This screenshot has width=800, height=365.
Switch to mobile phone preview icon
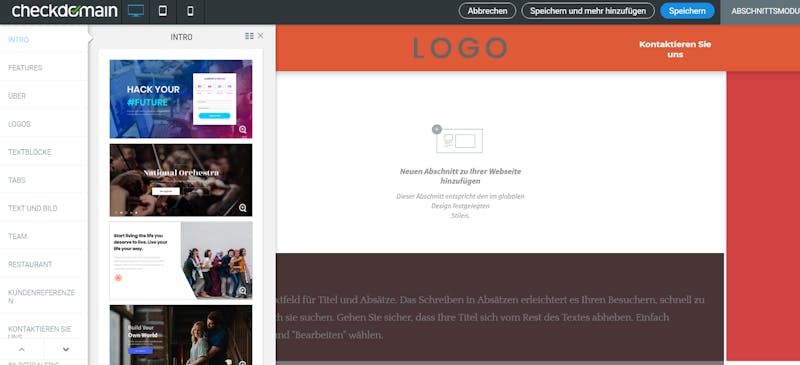(190, 11)
